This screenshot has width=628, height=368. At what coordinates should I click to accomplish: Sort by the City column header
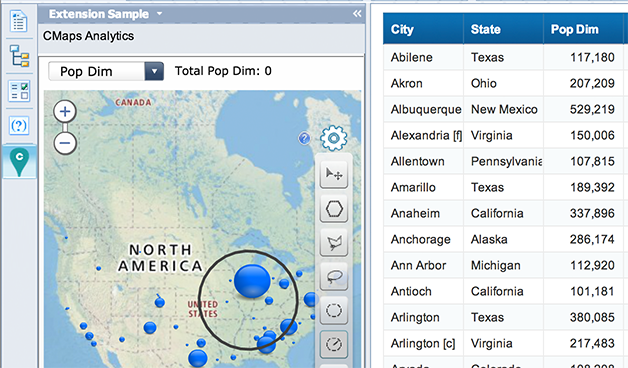coord(423,29)
